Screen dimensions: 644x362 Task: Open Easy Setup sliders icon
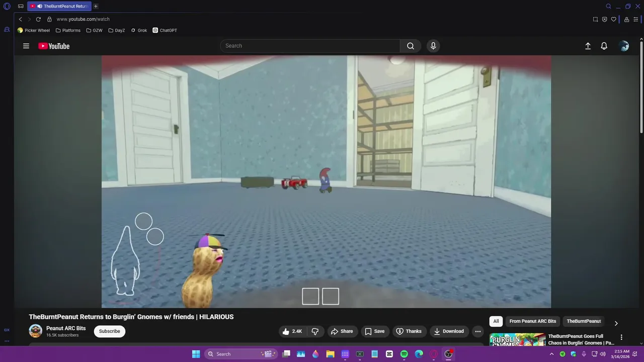(x=635, y=19)
